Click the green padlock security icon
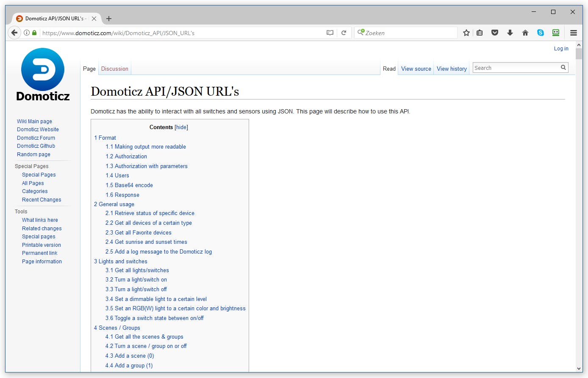588x378 pixels. point(34,33)
